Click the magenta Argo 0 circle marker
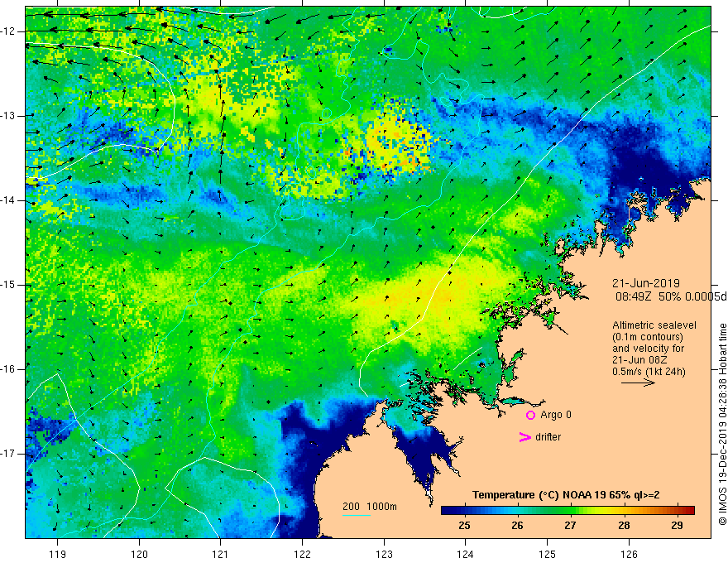 click(x=530, y=415)
